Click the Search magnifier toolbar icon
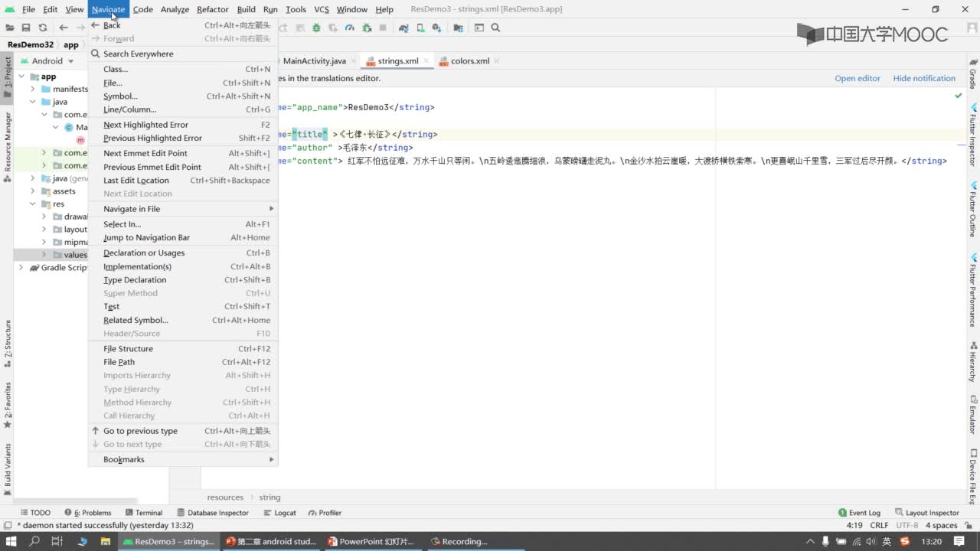 [x=495, y=28]
